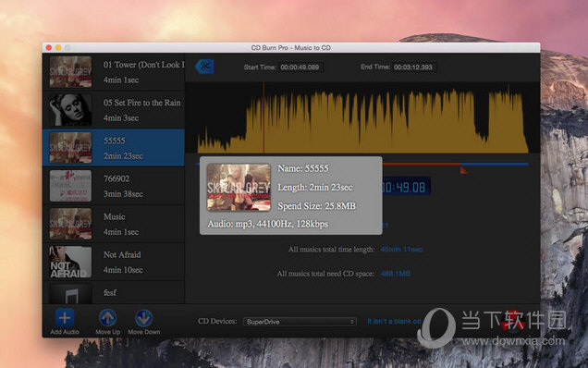
Task: Select track 05 Set Fire to the Rain
Action: coord(114,109)
